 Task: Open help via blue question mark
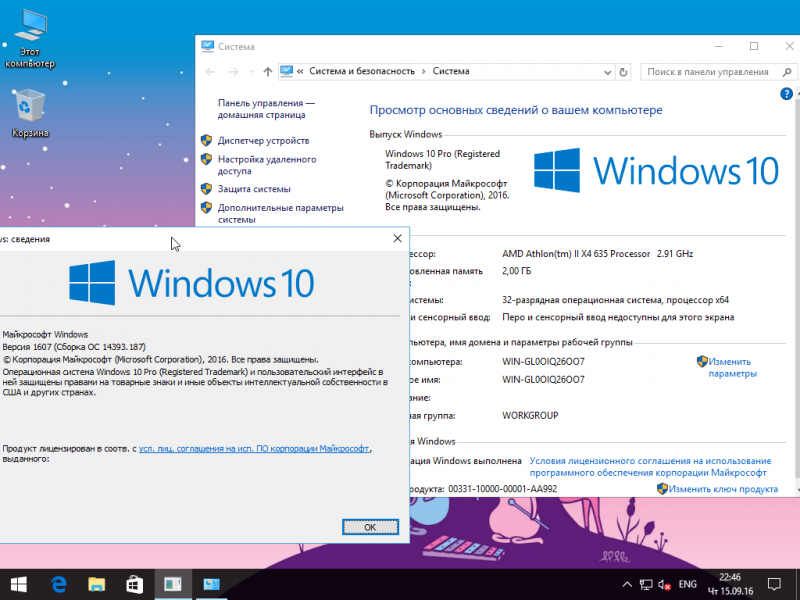coord(786,94)
